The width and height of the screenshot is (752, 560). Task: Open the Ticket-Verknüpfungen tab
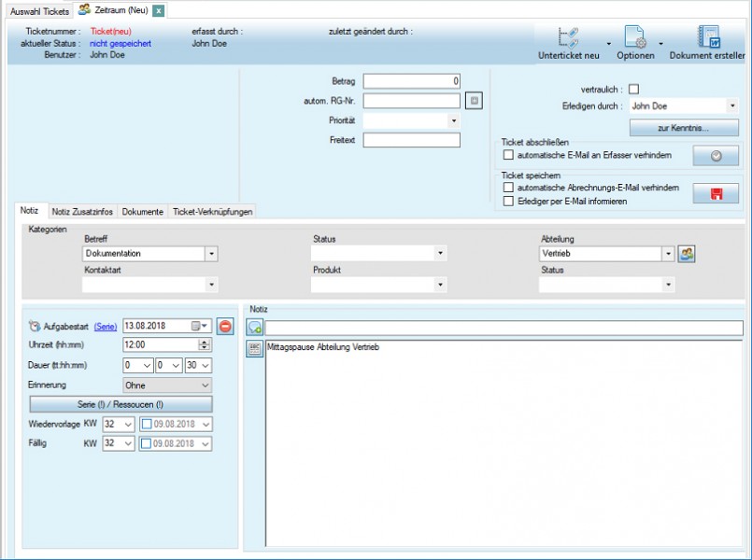(212, 212)
